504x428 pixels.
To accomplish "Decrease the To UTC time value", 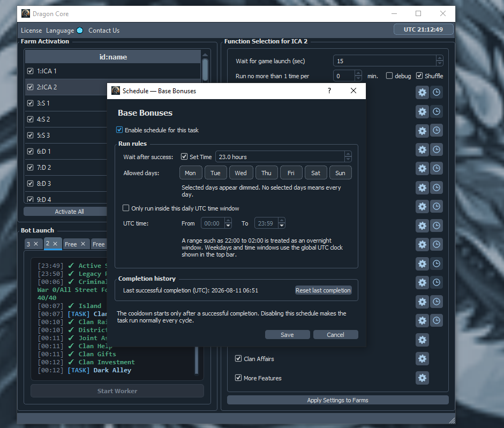I will (x=282, y=226).
